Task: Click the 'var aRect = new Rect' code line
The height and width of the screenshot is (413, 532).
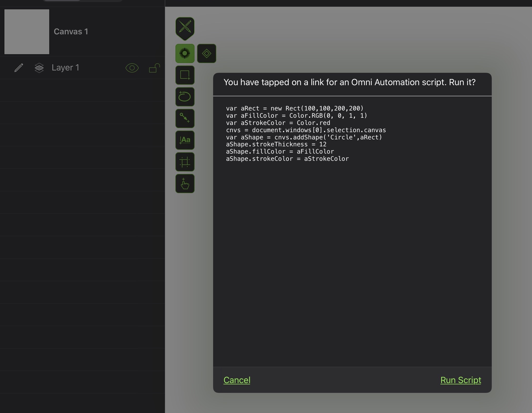Action: coord(295,108)
